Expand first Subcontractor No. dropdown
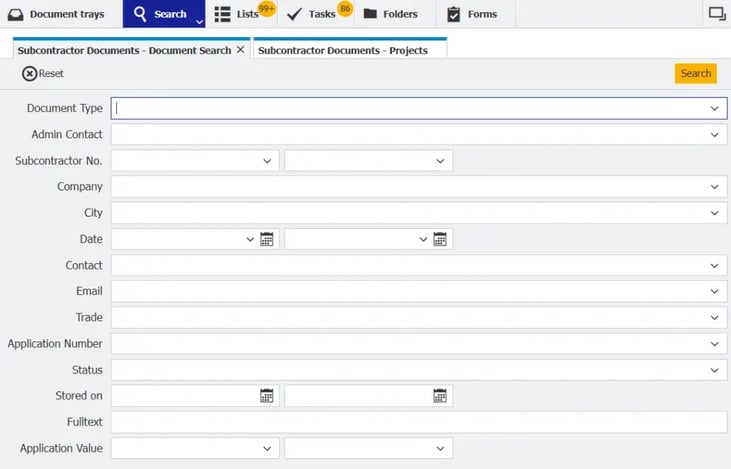Screen dimensions: 731x469 (x=267, y=161)
